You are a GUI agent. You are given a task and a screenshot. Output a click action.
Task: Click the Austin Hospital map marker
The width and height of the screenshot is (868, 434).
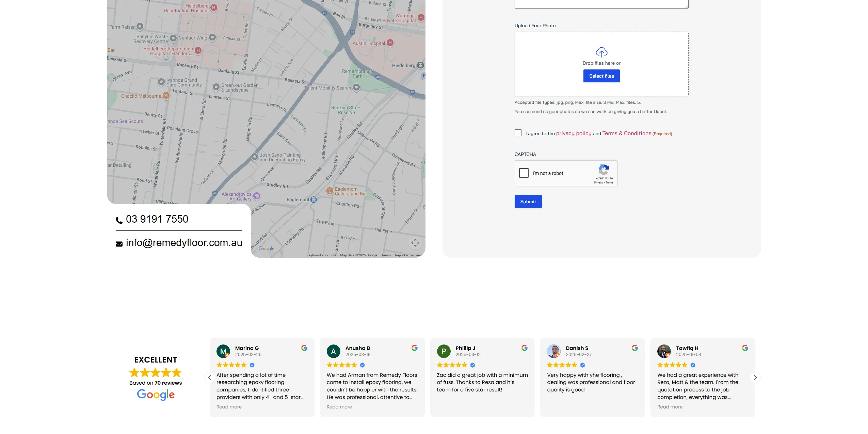coord(390,43)
